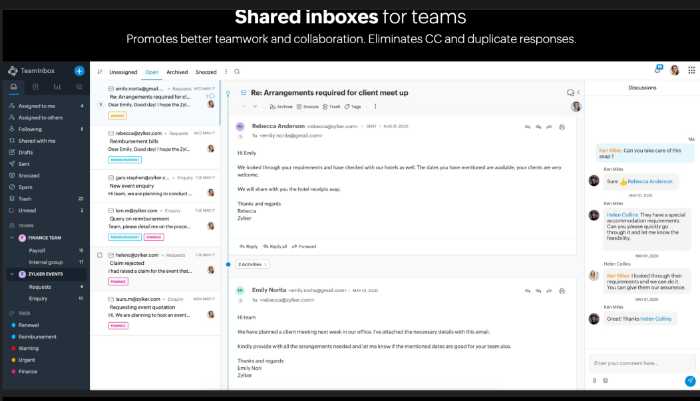Click print icon on Rebecca Anderson's message
This screenshot has width=700, height=401.
coord(562,127)
